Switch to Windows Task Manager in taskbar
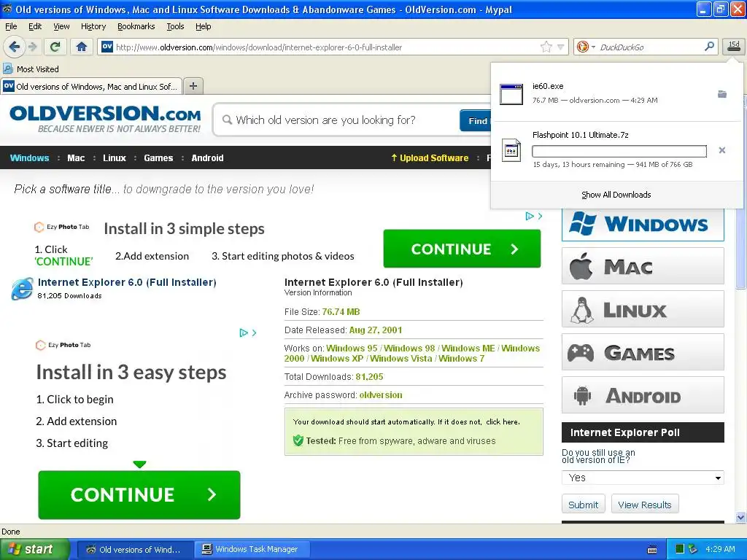Viewport: 747px width, 560px height. tap(252, 549)
